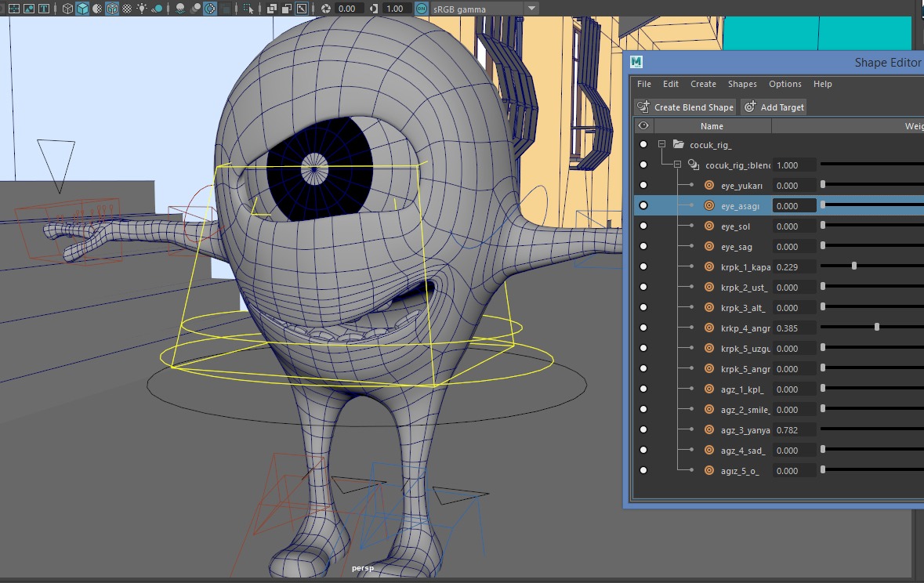
Task: Toggle use all lights bulb icon
Action: [142, 9]
